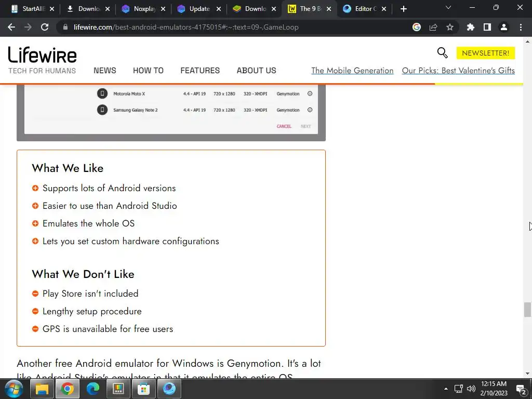Click the share page icon
This screenshot has height=399, width=532.
[433, 27]
